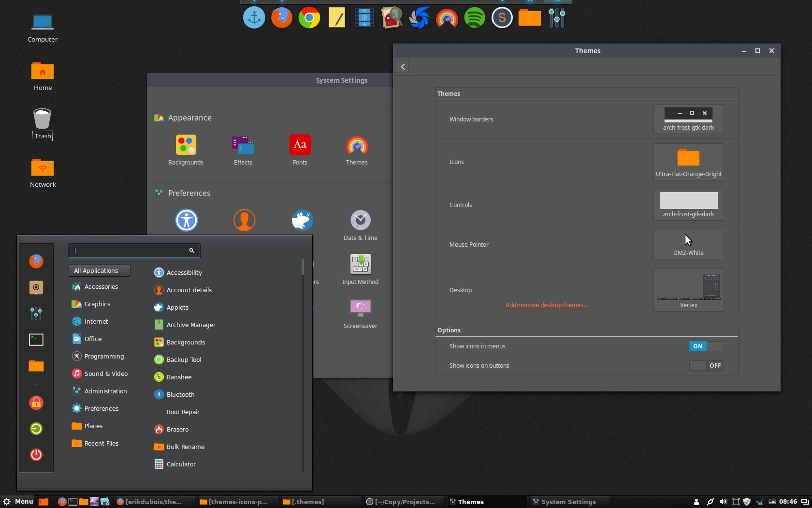Select the Trash desktop icon
812x508 pixels.
(43, 124)
